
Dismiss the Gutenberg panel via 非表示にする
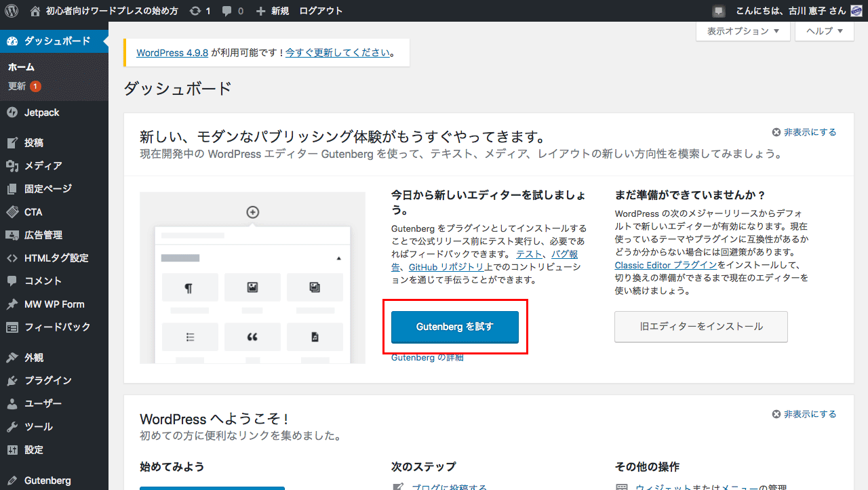[804, 132]
